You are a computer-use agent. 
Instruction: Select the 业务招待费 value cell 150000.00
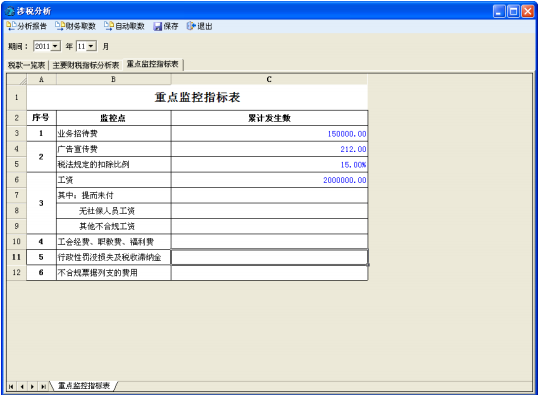click(x=269, y=133)
